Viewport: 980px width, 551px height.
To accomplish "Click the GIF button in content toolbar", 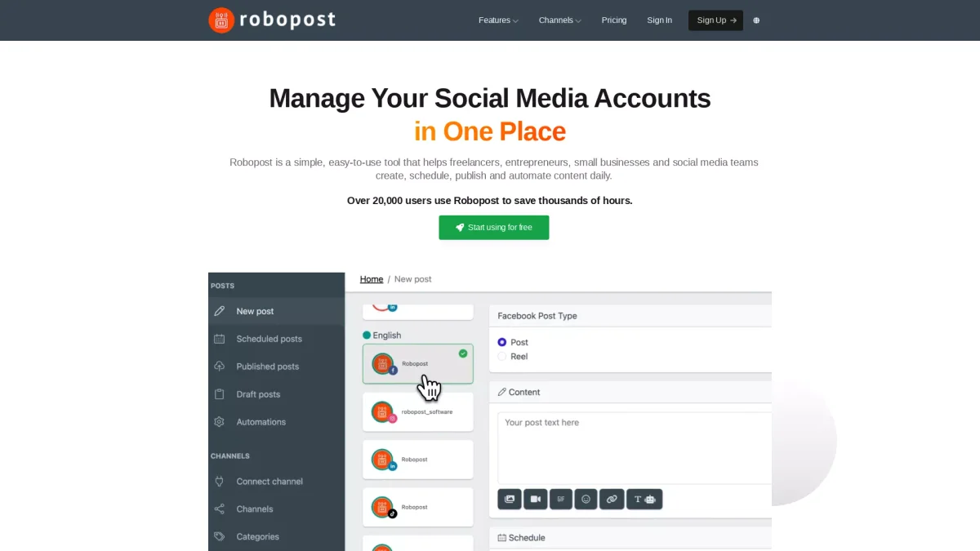I will click(560, 499).
